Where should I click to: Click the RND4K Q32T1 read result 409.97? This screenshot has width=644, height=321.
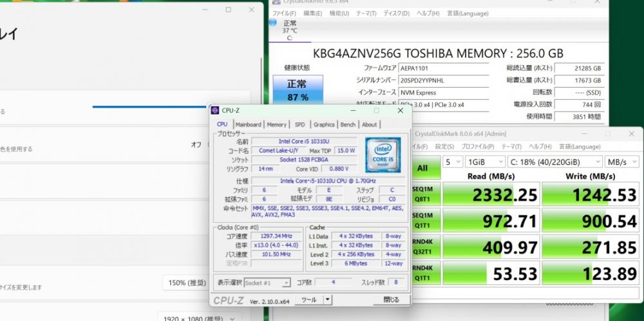(491, 247)
